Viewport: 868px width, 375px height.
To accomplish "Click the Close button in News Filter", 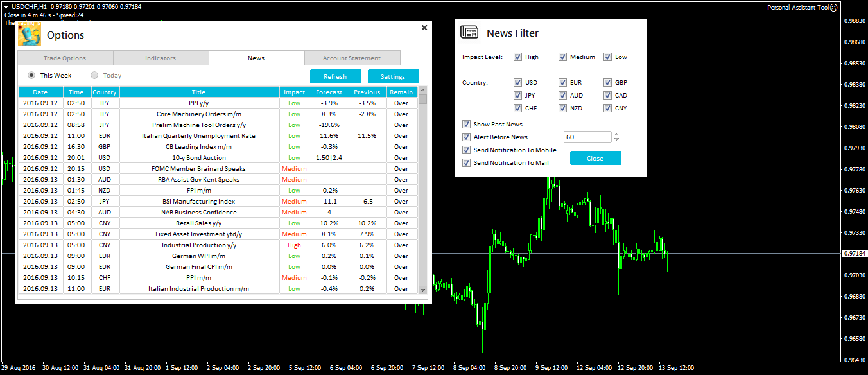I will point(595,158).
